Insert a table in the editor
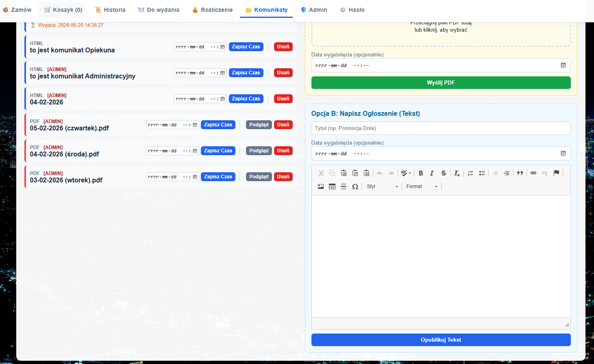The height and width of the screenshot is (364, 594). tap(332, 186)
